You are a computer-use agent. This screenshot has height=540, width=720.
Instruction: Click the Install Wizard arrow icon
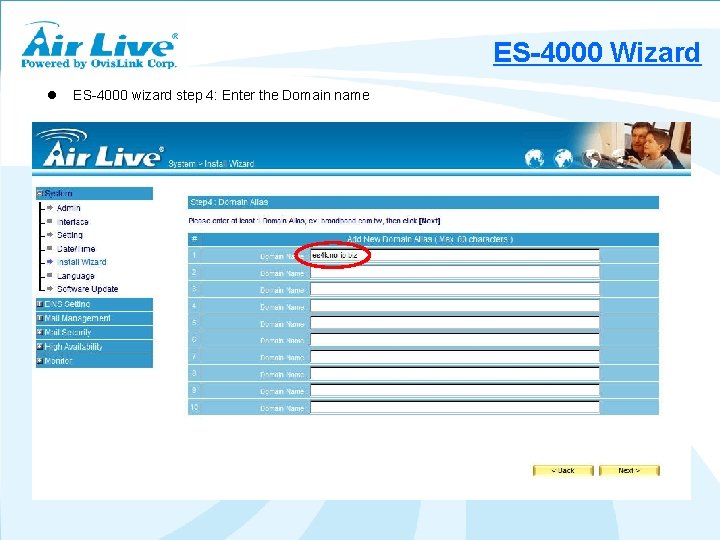pos(50,262)
